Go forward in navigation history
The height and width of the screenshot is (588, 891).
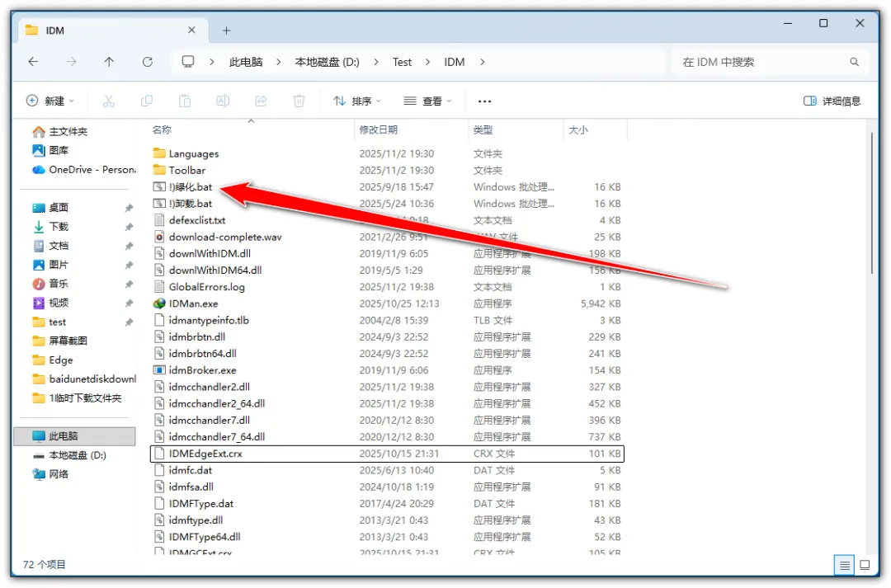[71, 62]
